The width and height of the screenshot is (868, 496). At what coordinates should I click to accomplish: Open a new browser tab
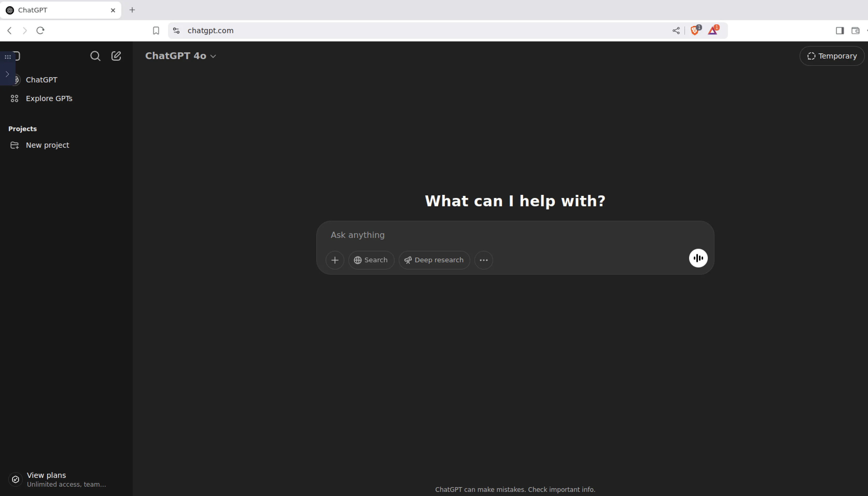[132, 10]
